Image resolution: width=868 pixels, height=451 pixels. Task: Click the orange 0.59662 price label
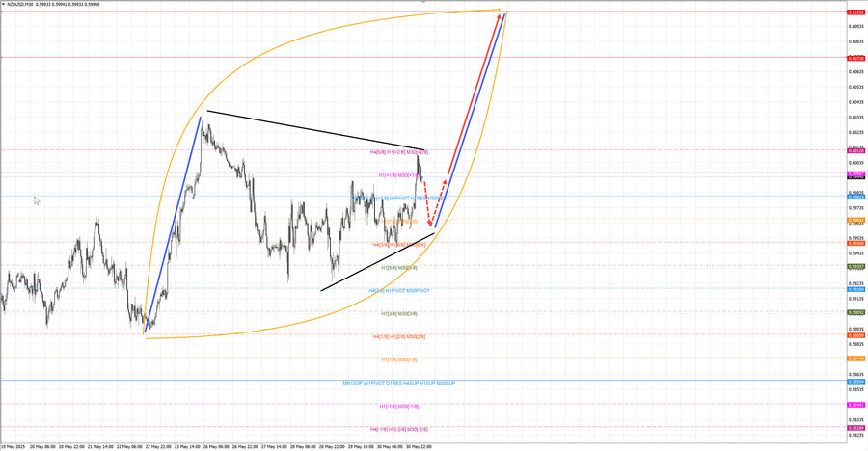pos(856,220)
